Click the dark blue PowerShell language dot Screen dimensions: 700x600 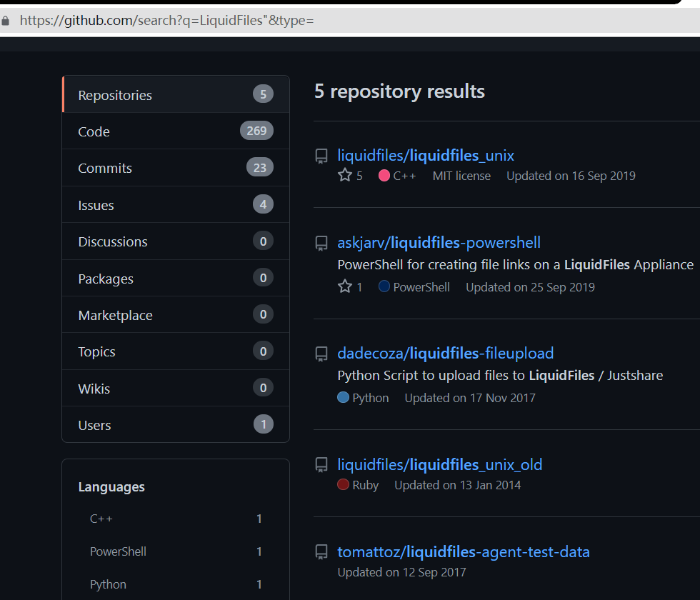coord(384,286)
